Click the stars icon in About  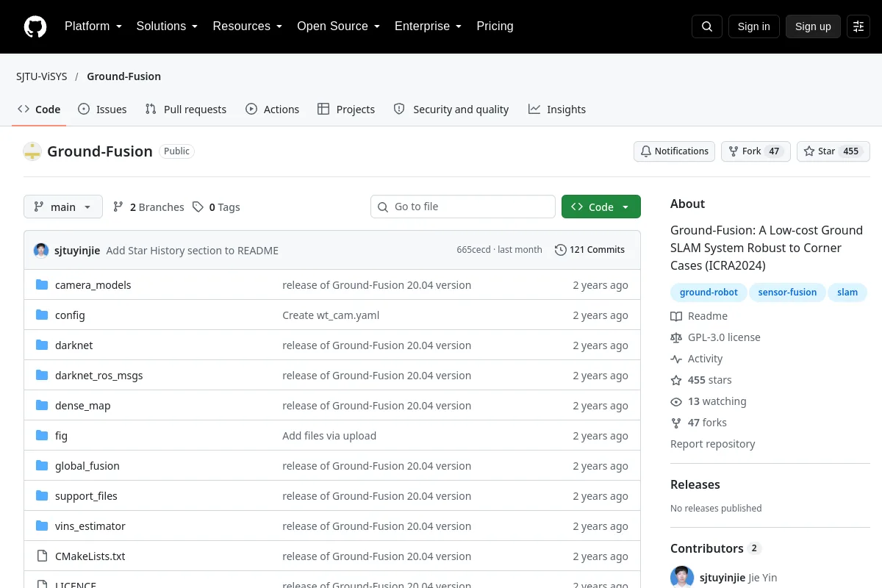[x=676, y=380]
